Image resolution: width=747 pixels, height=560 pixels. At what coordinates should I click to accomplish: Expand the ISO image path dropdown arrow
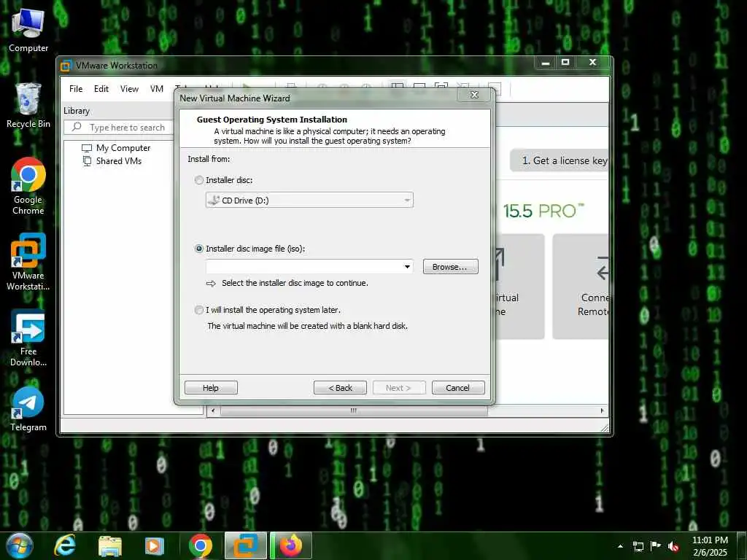pyautogui.click(x=407, y=267)
